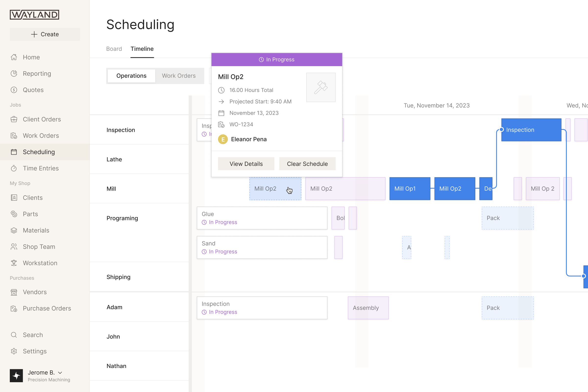Image resolution: width=588 pixels, height=392 pixels.
Task: Toggle the Operations view
Action: click(x=131, y=75)
